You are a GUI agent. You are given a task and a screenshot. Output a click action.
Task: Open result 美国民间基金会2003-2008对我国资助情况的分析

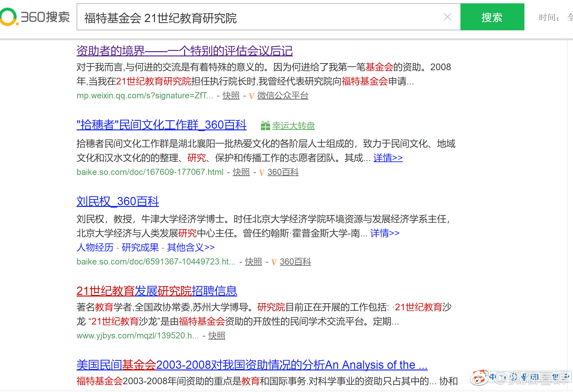[252, 365]
